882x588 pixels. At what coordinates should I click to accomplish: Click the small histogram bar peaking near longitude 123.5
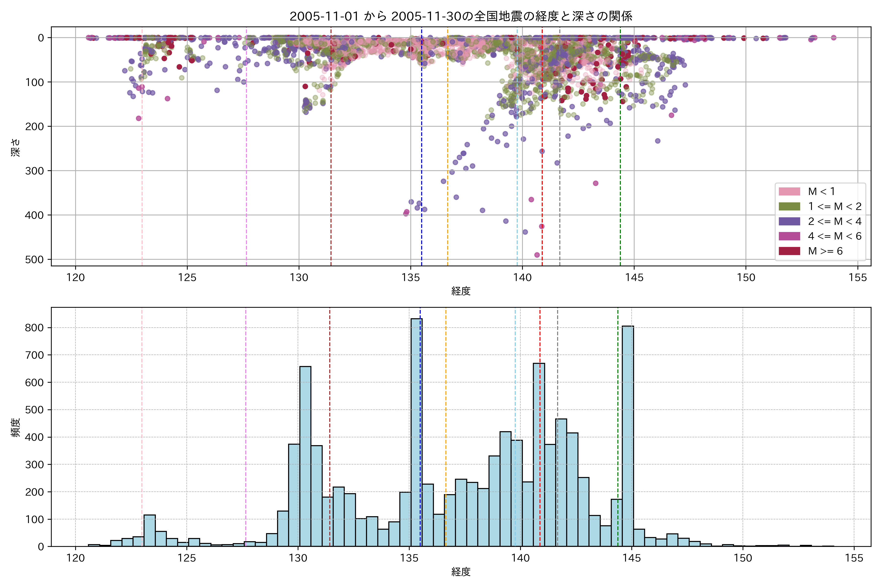tap(150, 531)
